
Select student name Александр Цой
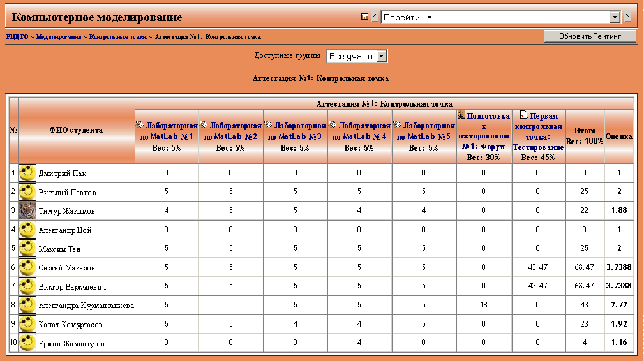pyautogui.click(x=65, y=230)
